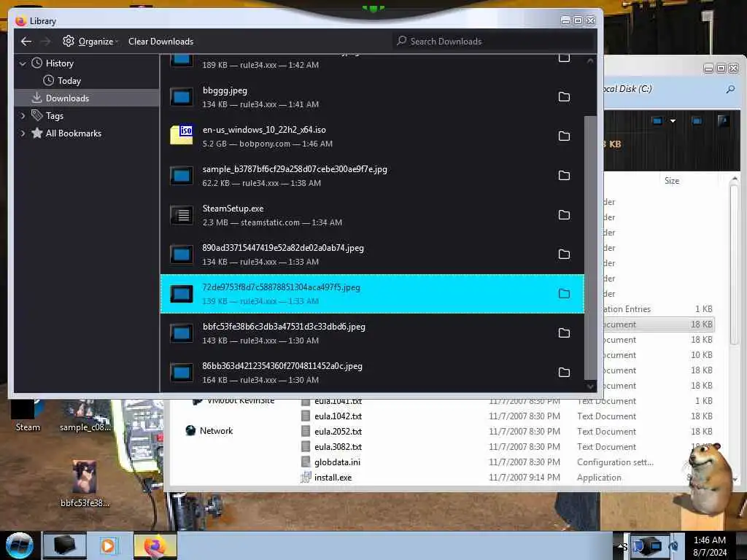Select eula.2052.txt in Explorer
This screenshot has height=560, width=747.
coord(338,432)
